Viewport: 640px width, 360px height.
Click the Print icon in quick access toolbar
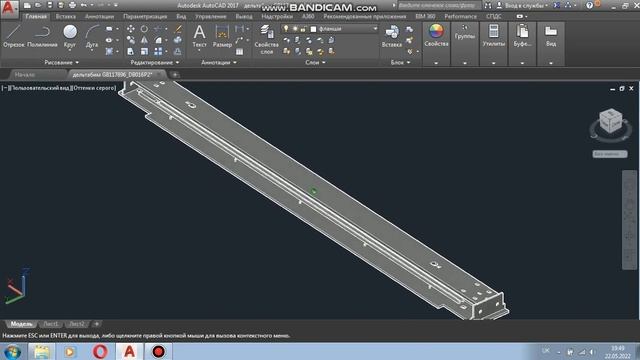[72, 5]
